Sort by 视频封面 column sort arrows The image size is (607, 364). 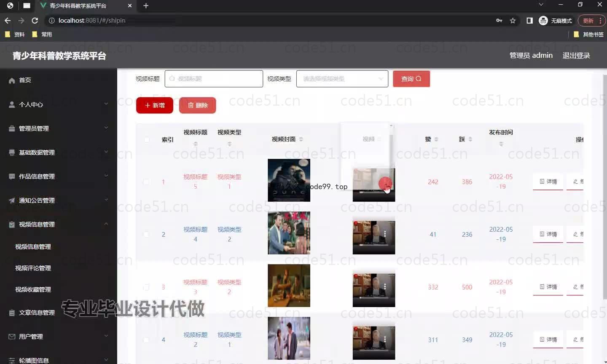click(301, 139)
